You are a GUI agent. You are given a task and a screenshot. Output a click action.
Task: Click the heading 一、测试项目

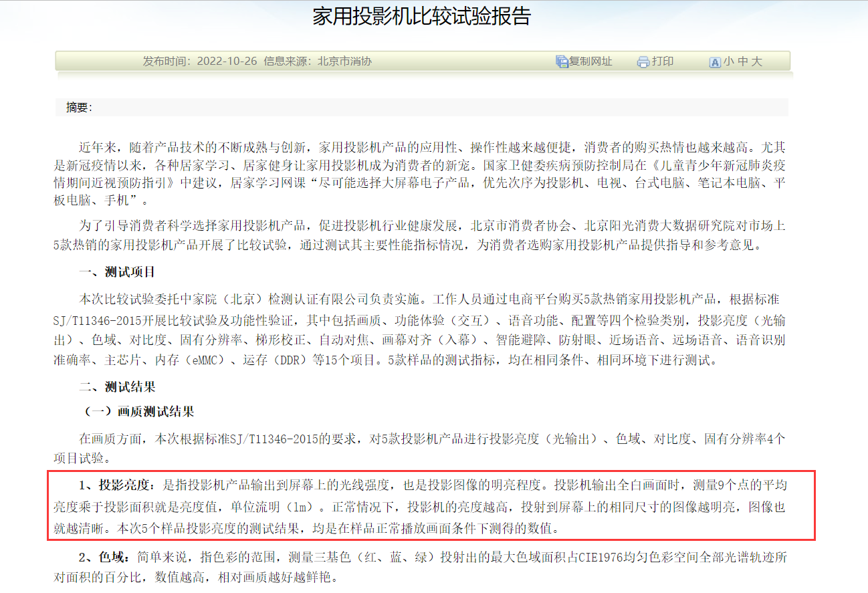tap(117, 272)
